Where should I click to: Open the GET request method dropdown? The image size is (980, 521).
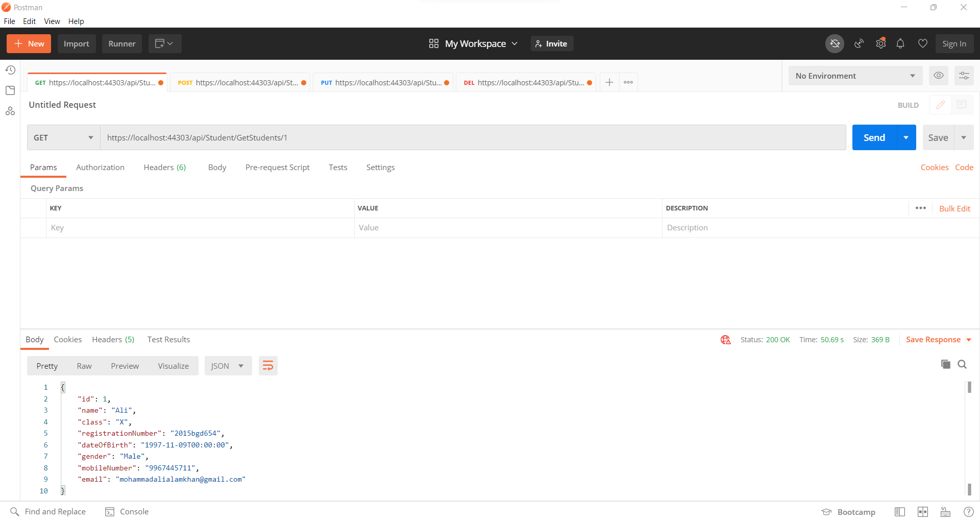click(x=63, y=137)
